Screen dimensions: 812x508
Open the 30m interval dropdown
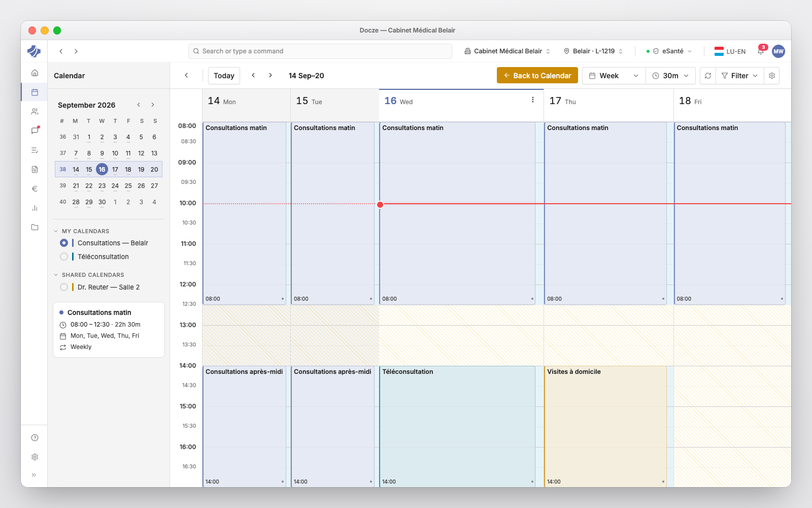click(670, 76)
